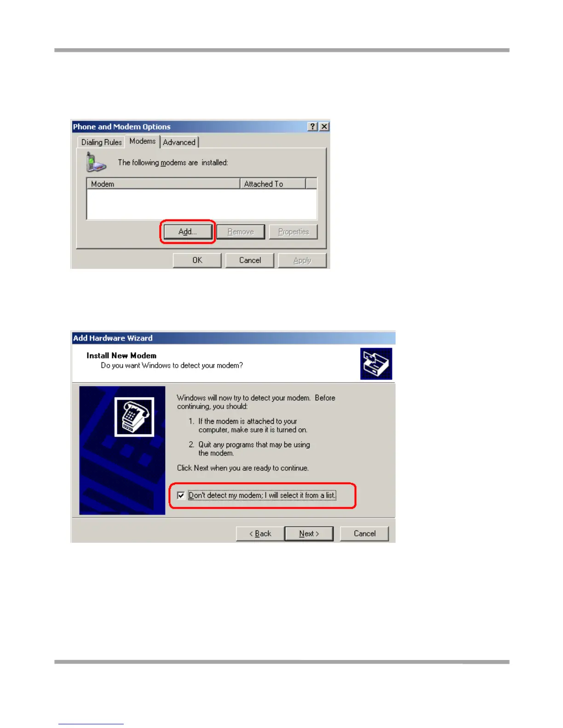Switch to the Dialing Rules tab

(x=101, y=142)
